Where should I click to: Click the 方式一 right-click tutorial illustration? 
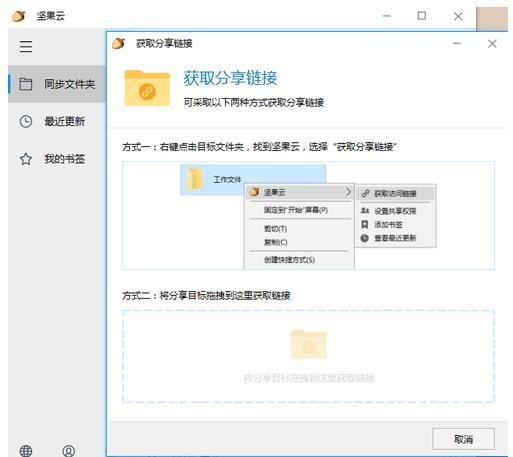[308, 215]
